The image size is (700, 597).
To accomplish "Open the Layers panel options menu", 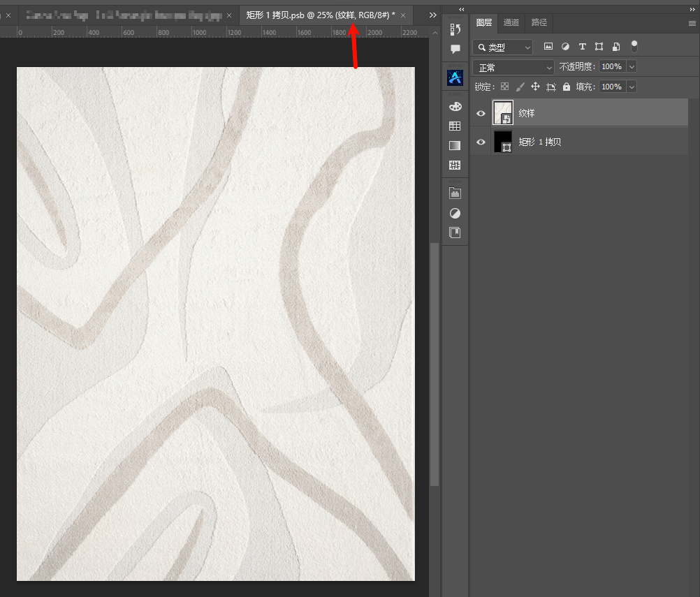I will pos(692,23).
